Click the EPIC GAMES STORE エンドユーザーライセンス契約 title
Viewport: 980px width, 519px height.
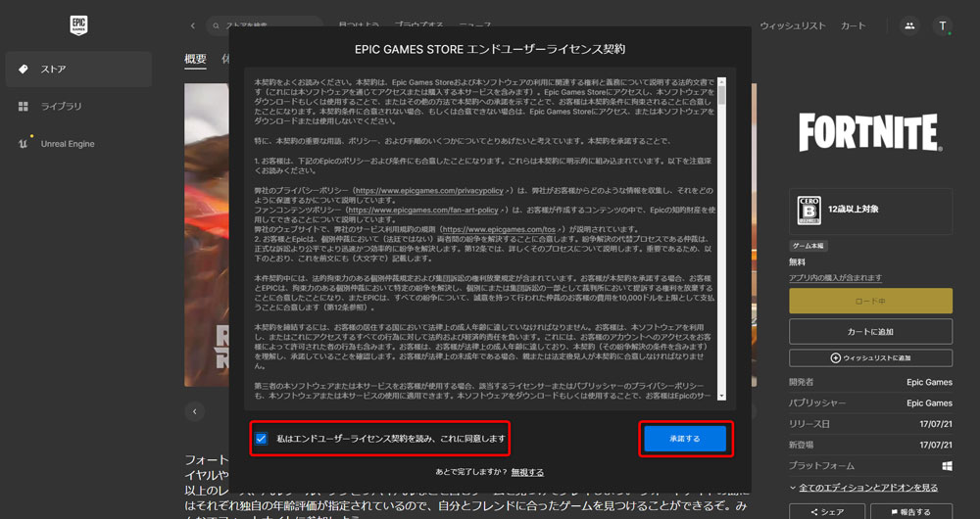pyautogui.click(x=490, y=49)
